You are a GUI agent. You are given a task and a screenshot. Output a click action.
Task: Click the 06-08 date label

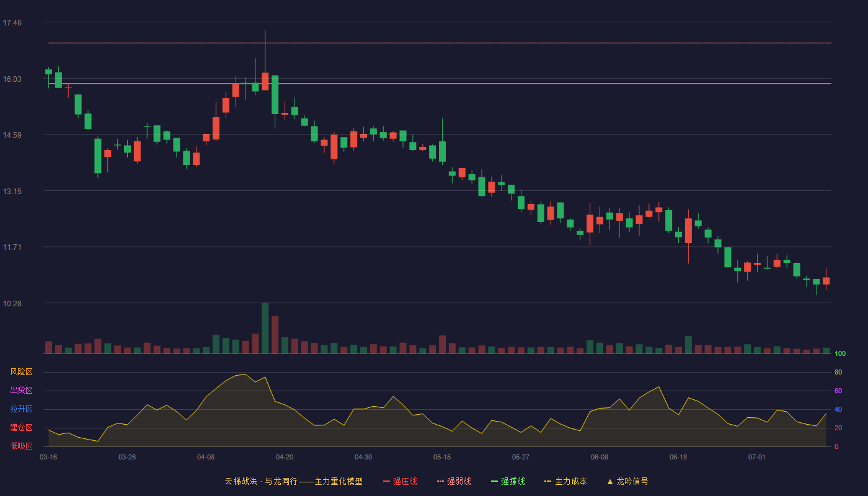[x=600, y=457]
